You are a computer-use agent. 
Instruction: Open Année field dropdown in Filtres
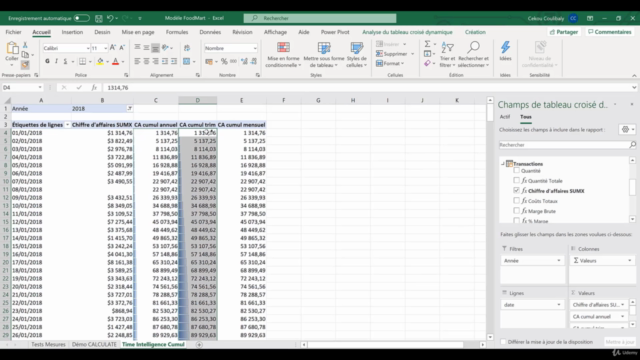point(559,260)
